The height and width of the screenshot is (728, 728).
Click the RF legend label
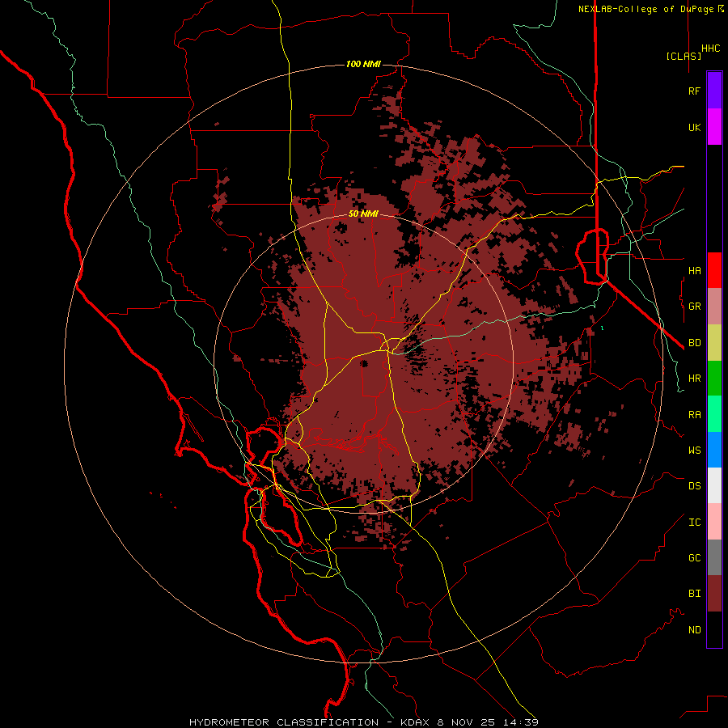coord(694,91)
